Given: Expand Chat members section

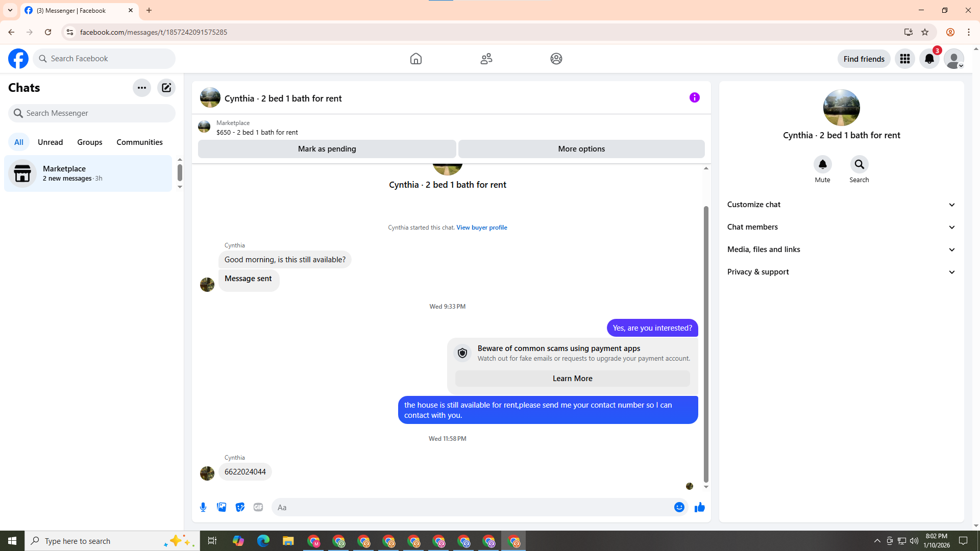Looking at the screenshot, I should (x=841, y=227).
